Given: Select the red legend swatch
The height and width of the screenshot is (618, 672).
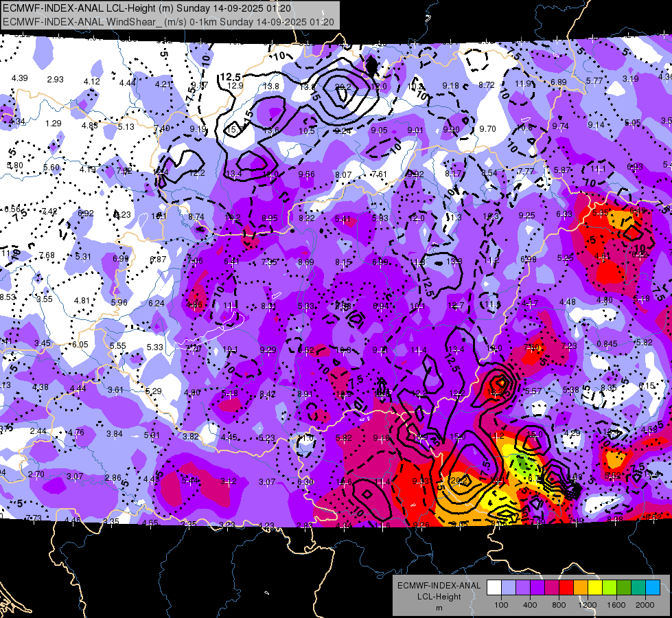Looking at the screenshot, I should click(566, 588).
